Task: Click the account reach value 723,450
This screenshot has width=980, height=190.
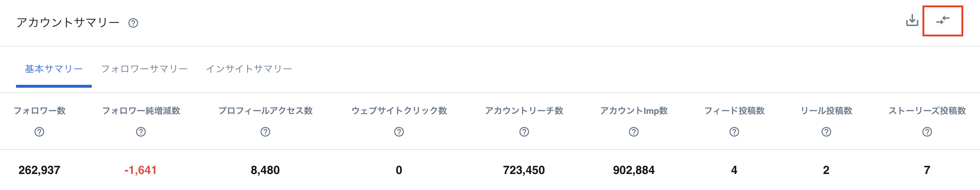Action: (523, 170)
